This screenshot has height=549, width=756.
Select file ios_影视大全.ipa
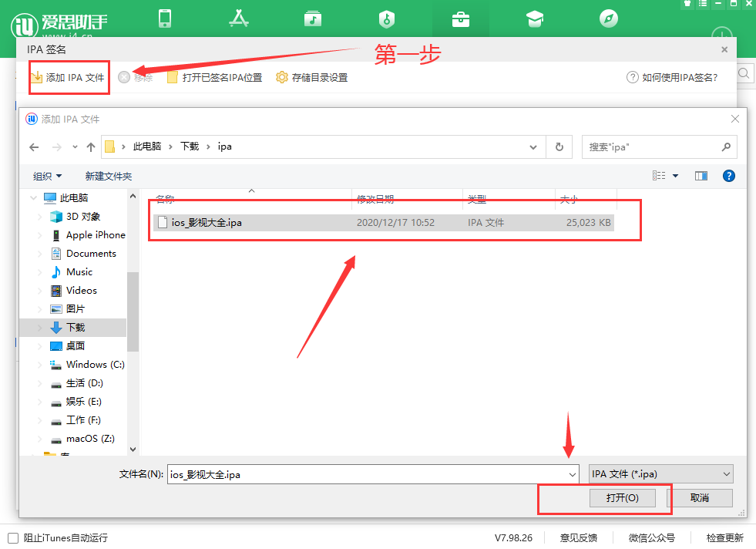pos(384,222)
